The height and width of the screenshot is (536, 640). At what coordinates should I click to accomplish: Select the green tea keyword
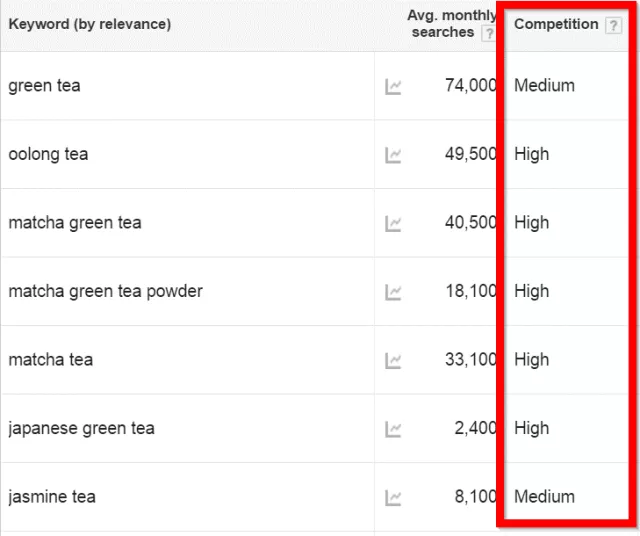click(44, 86)
